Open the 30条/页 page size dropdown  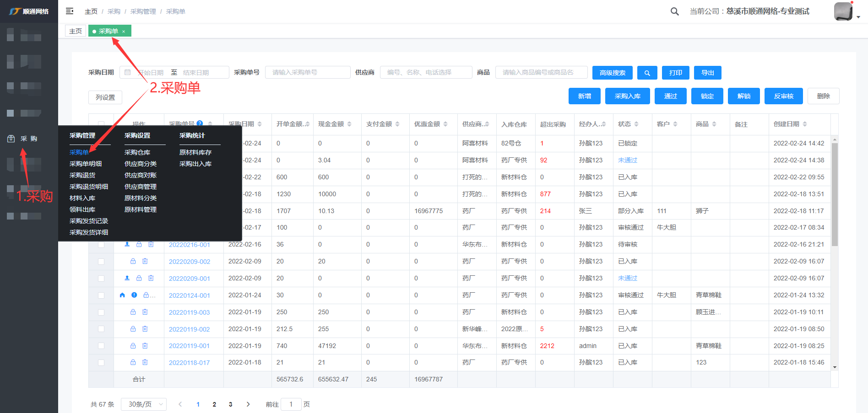coord(144,404)
